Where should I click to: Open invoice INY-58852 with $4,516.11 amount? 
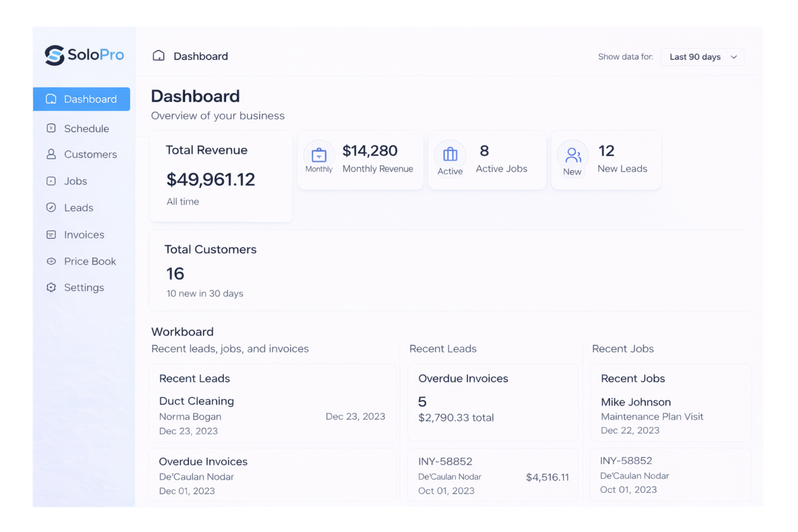point(493,475)
